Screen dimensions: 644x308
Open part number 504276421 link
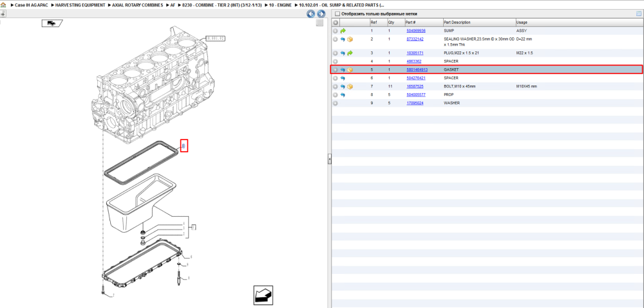coord(415,78)
